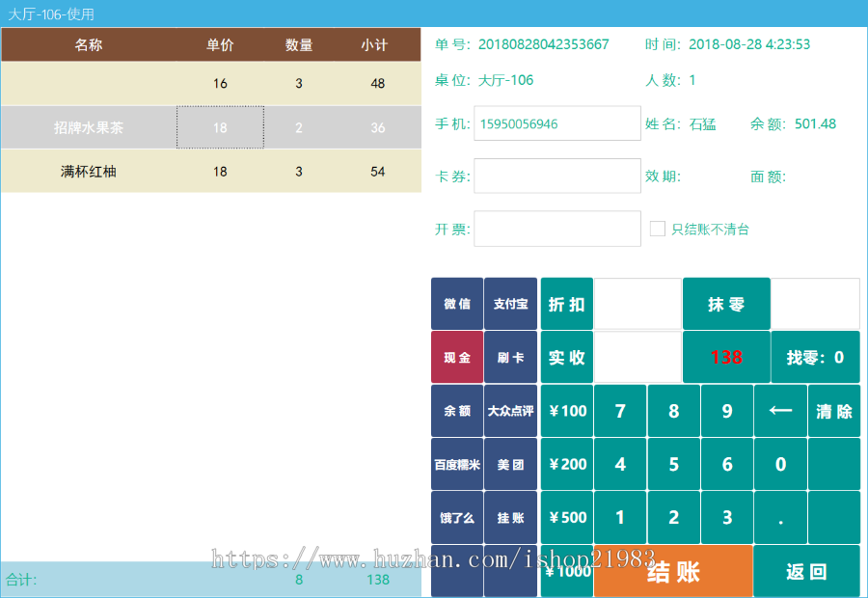Viewport: 868px width, 598px height.
Task: Select the 满杯红柚 order row
Action: [210, 172]
